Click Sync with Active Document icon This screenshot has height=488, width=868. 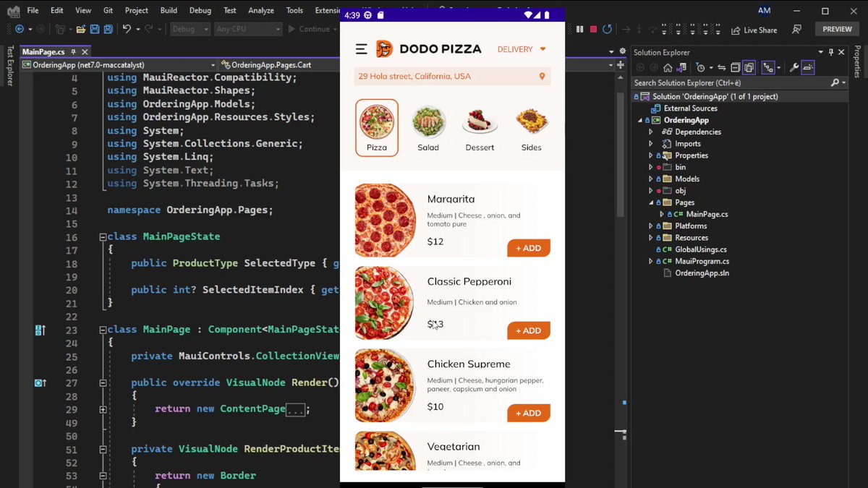click(x=721, y=67)
